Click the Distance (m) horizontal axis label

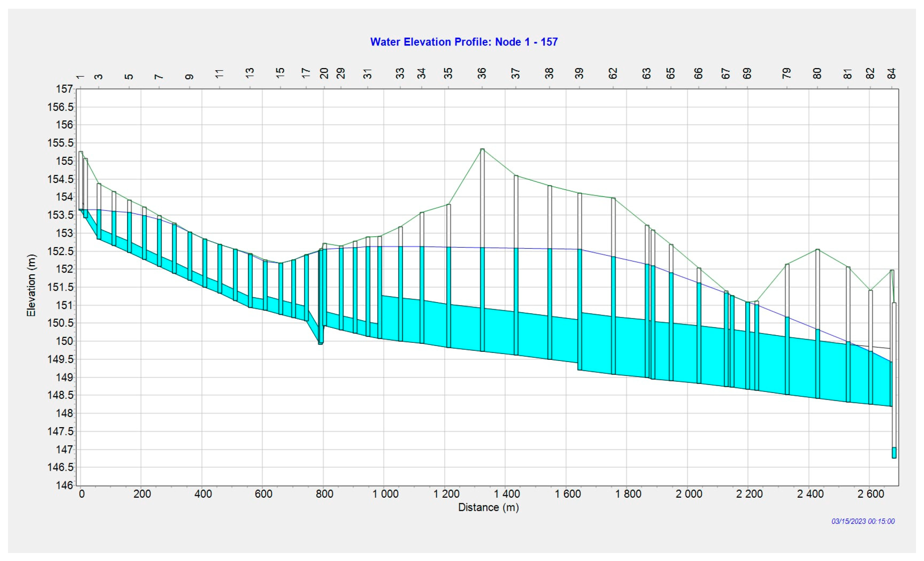pyautogui.click(x=488, y=508)
